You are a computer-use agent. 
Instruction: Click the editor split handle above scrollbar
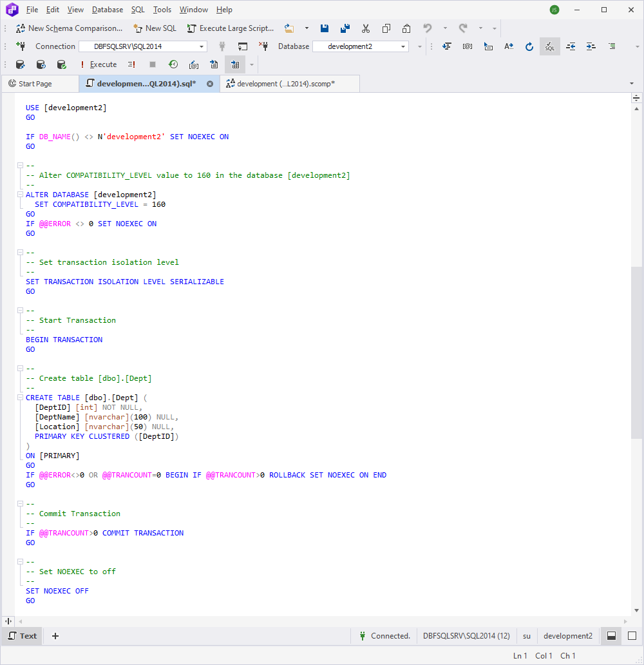(636, 99)
